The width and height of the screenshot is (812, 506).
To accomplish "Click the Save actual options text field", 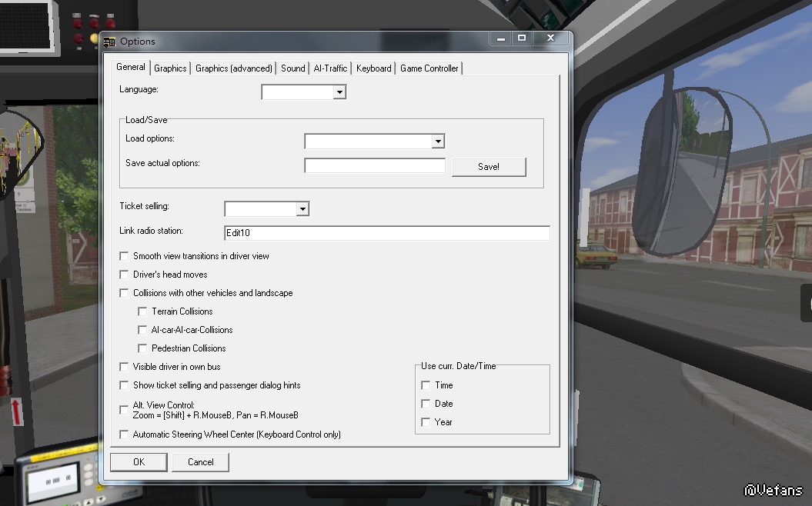I will pos(375,166).
